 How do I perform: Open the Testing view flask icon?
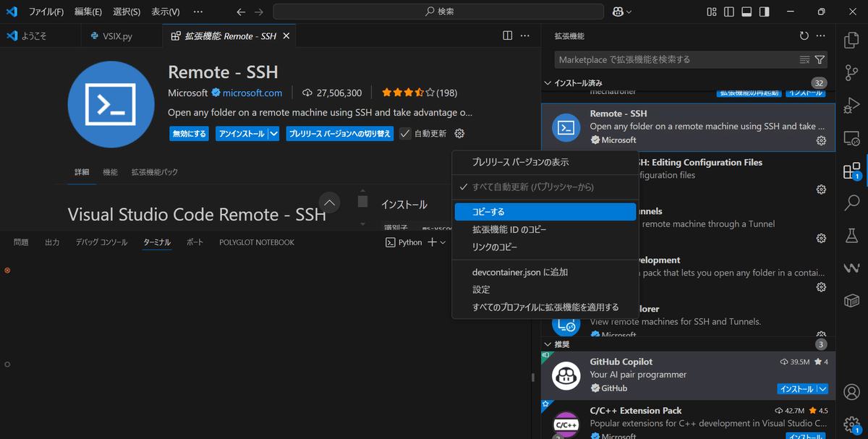[851, 234]
